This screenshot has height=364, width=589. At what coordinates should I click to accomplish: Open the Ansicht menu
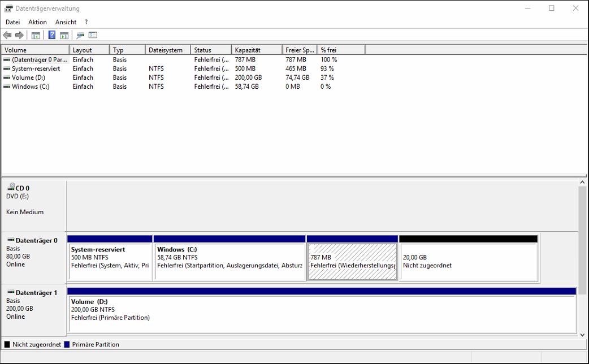[x=66, y=22]
